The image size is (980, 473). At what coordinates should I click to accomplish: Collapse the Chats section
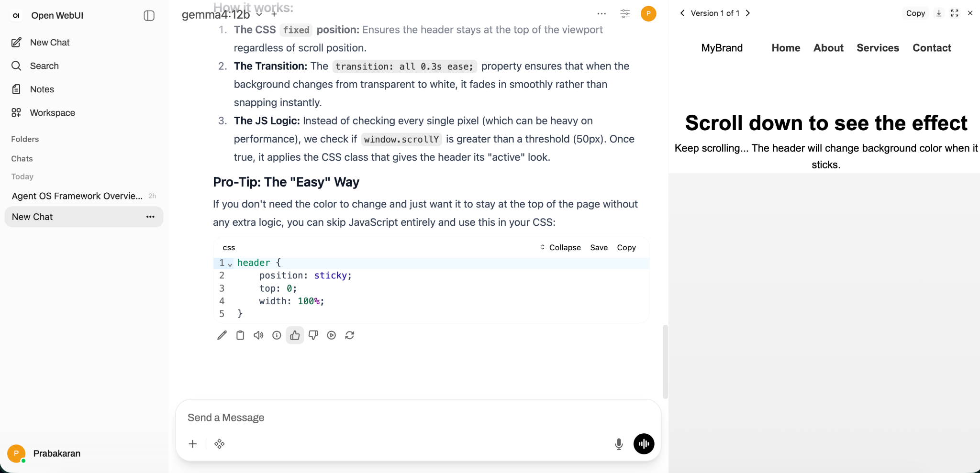coord(22,159)
